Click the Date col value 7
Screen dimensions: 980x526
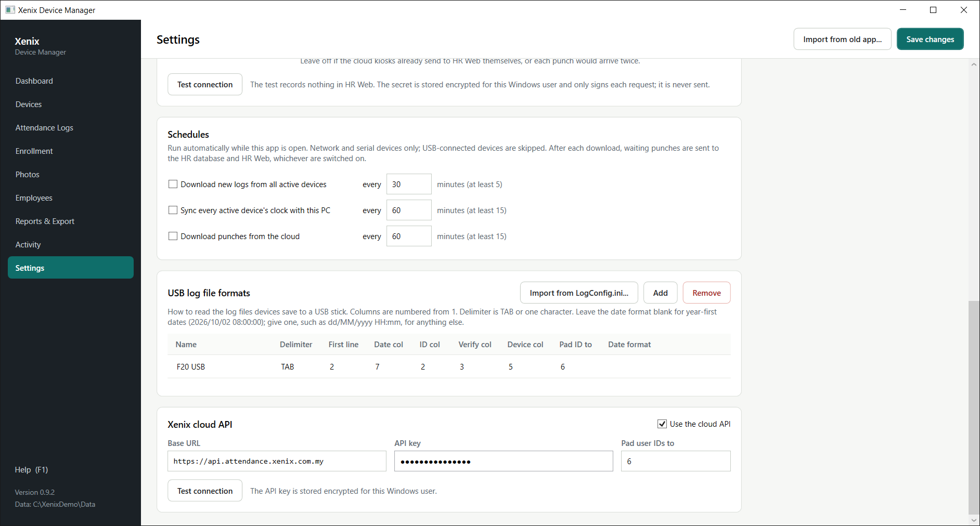tap(377, 367)
